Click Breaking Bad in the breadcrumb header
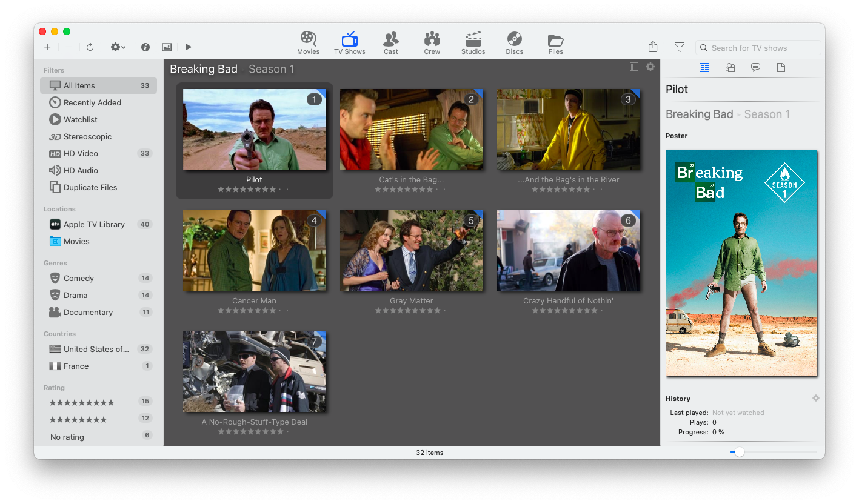 point(204,69)
